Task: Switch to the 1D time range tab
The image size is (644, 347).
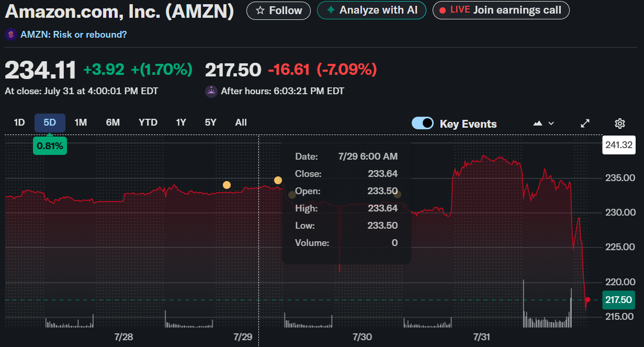Action: click(x=19, y=122)
